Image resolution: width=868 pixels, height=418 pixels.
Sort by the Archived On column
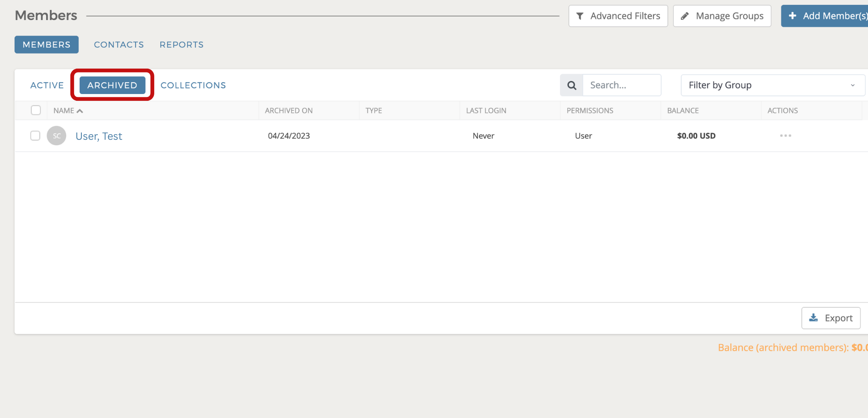(x=289, y=111)
